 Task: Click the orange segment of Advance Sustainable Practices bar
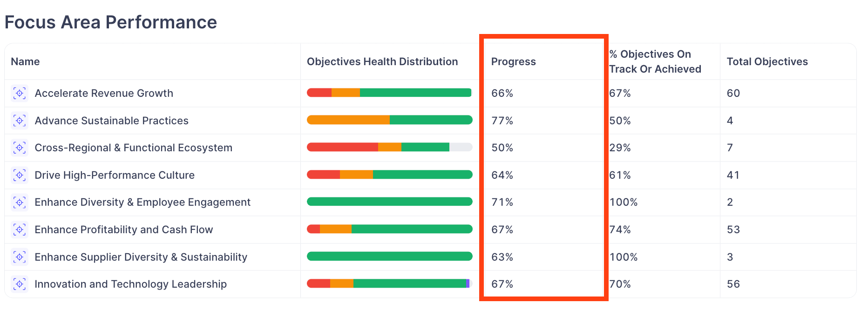[x=348, y=120]
